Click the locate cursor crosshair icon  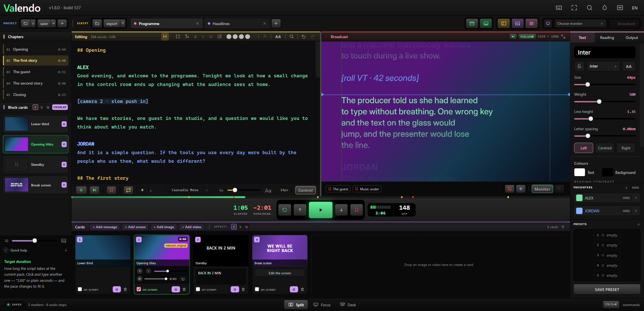(81, 190)
